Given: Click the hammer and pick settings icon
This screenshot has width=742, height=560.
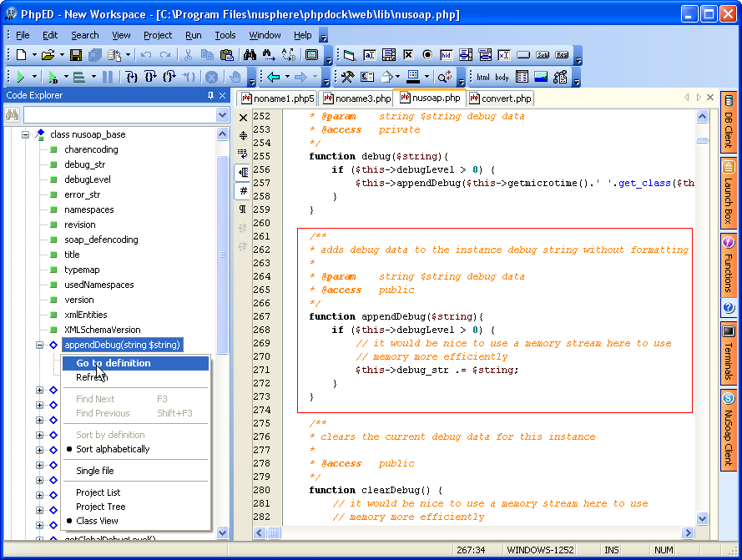Looking at the screenshot, I should [x=347, y=77].
